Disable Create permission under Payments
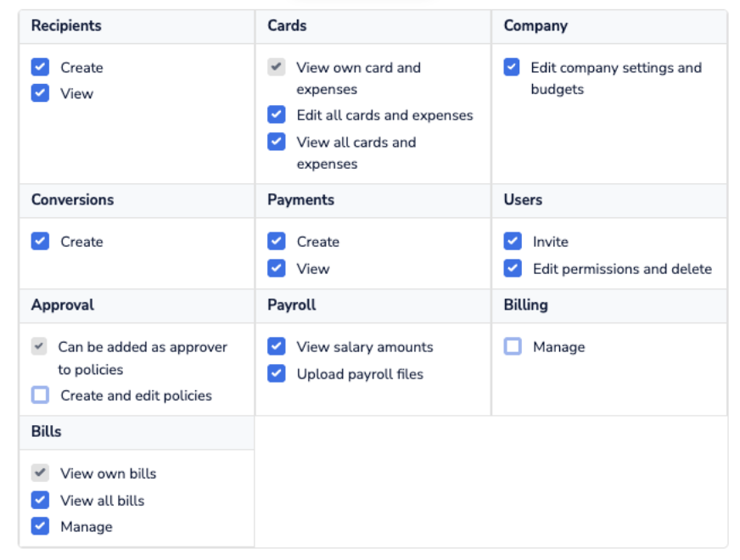Screen dimensions: 740x560 [x=277, y=242]
